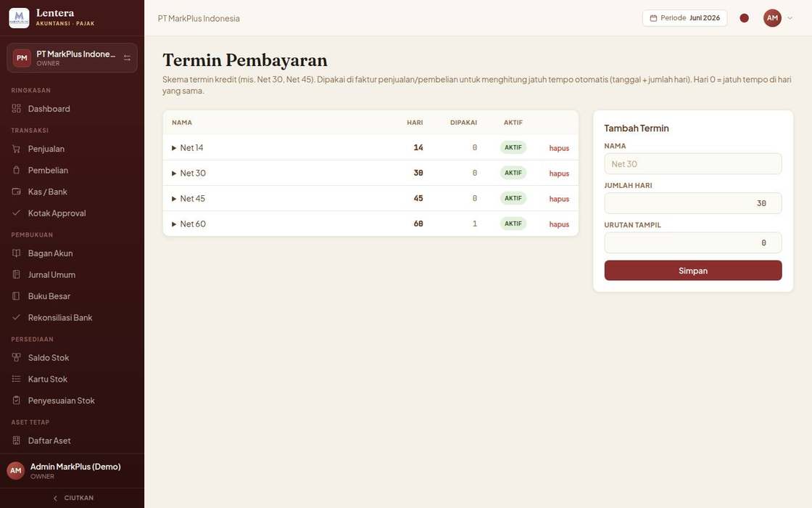Open Jurnal Umum menu item
The height and width of the screenshot is (508, 812).
(72, 274)
